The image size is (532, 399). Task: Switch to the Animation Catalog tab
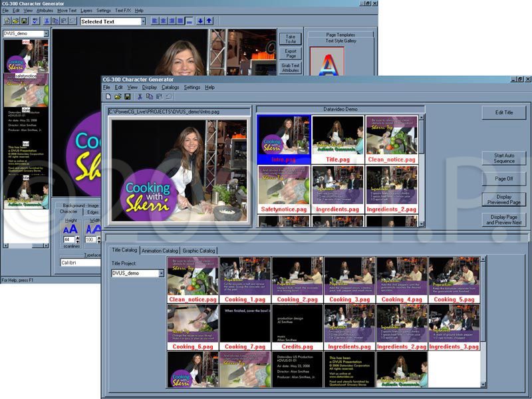pos(160,251)
